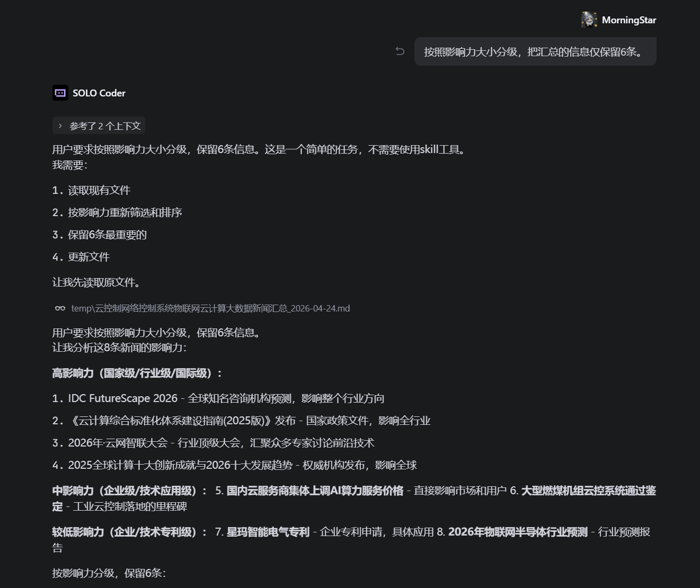Image resolution: width=700 pixels, height=588 pixels.
Task: Click bold text 大型燃煤机组云控系统通过鉴定
Action: click(588, 491)
